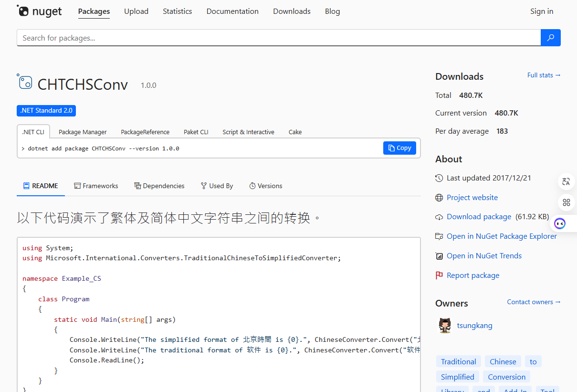Click the globe icon beside Project website
The height and width of the screenshot is (392, 577).
(x=439, y=198)
